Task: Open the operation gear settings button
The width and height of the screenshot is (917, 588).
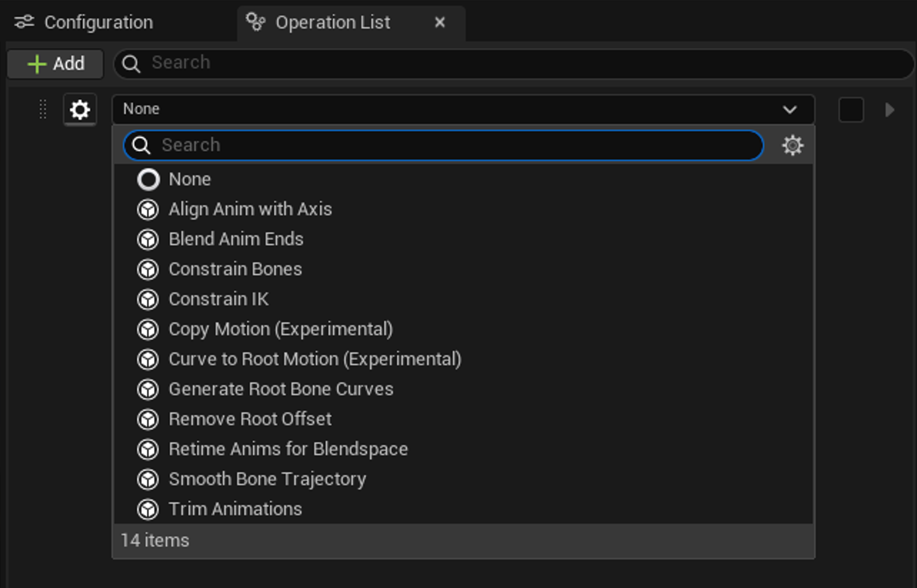Action: tap(80, 110)
